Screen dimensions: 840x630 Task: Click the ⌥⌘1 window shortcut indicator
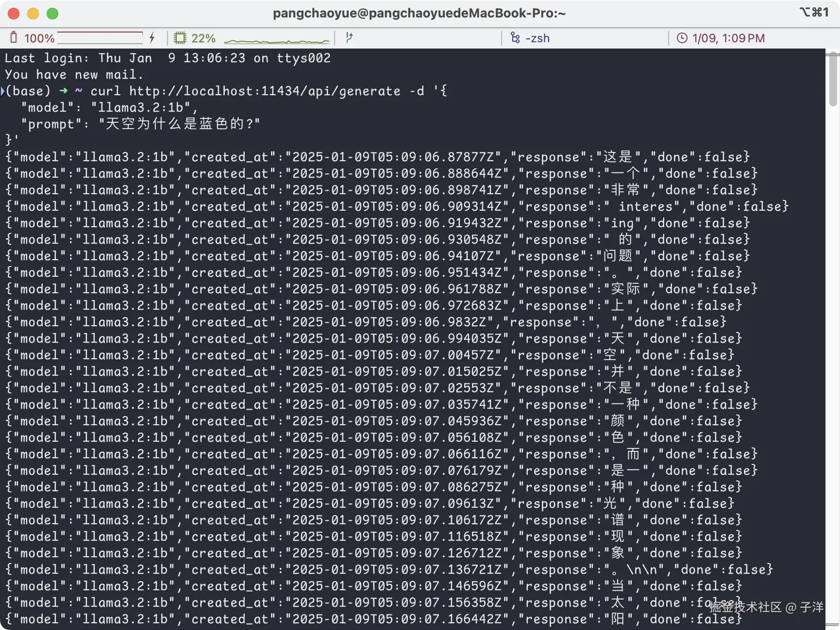[x=814, y=12]
